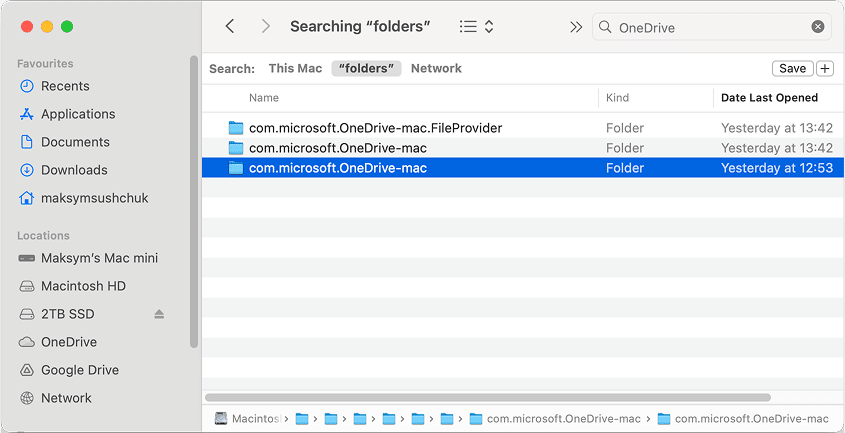Viewport: 845px width, 433px height.
Task: Click folder icon of the highlighted row
Action: [236, 168]
